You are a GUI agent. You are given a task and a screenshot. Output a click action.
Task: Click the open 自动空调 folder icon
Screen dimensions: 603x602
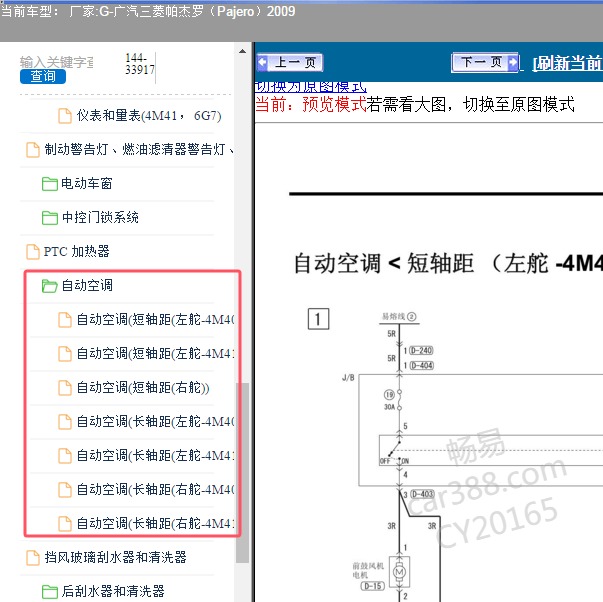click(50, 286)
